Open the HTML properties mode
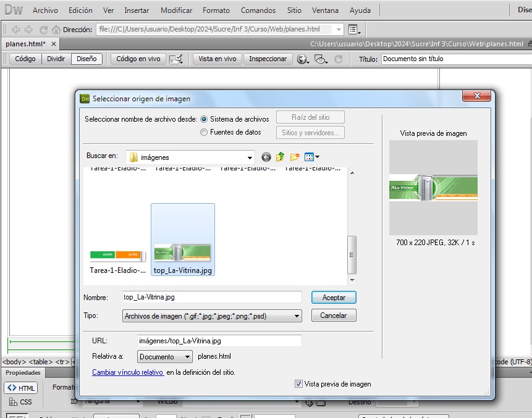This screenshot has width=532, height=418. pyautogui.click(x=21, y=388)
